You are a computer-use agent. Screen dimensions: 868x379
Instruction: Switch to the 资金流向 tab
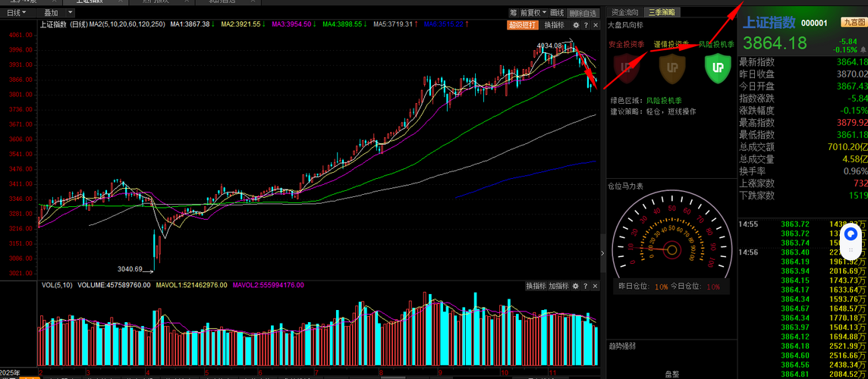[x=625, y=13]
